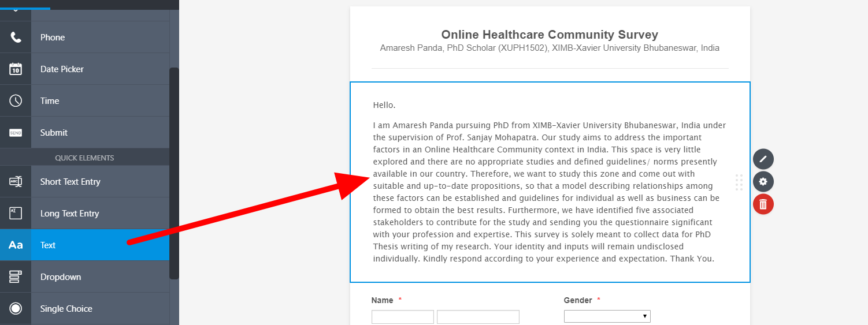
Task: Click the second Name input field
Action: 478,317
